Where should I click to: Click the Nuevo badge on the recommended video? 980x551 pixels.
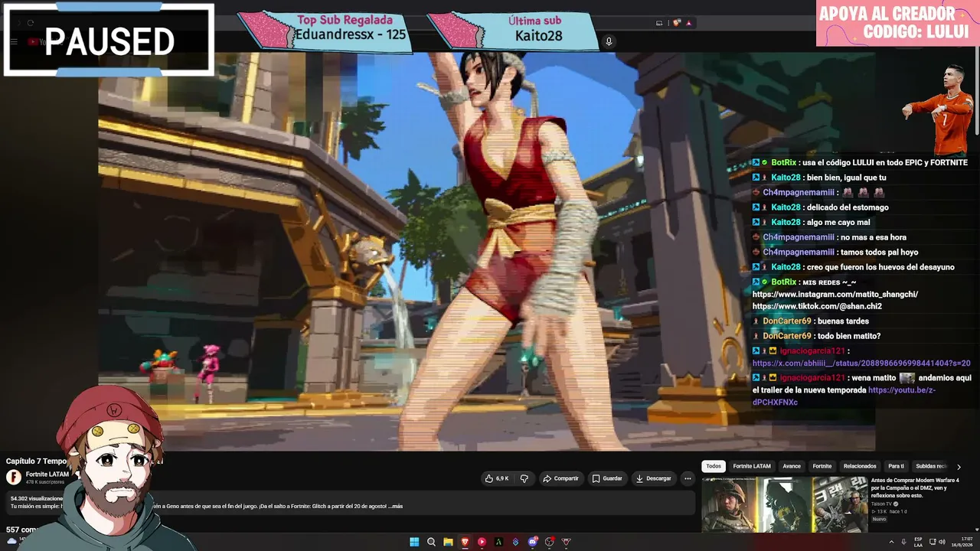click(x=879, y=519)
